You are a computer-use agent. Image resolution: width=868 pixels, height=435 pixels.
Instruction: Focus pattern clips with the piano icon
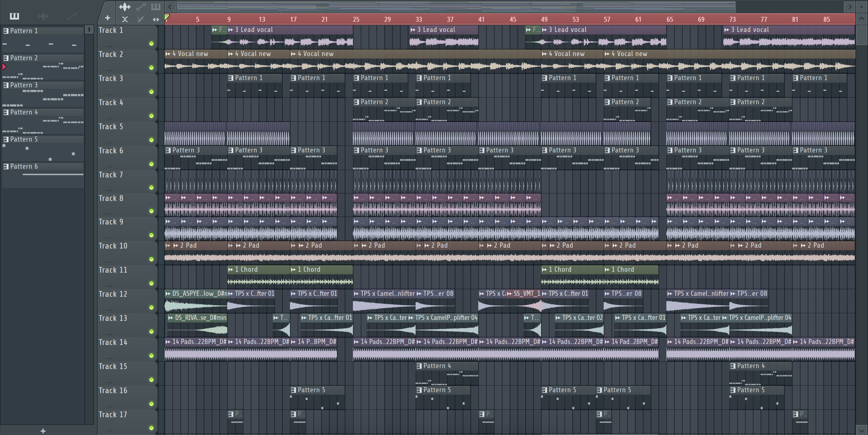click(x=156, y=7)
